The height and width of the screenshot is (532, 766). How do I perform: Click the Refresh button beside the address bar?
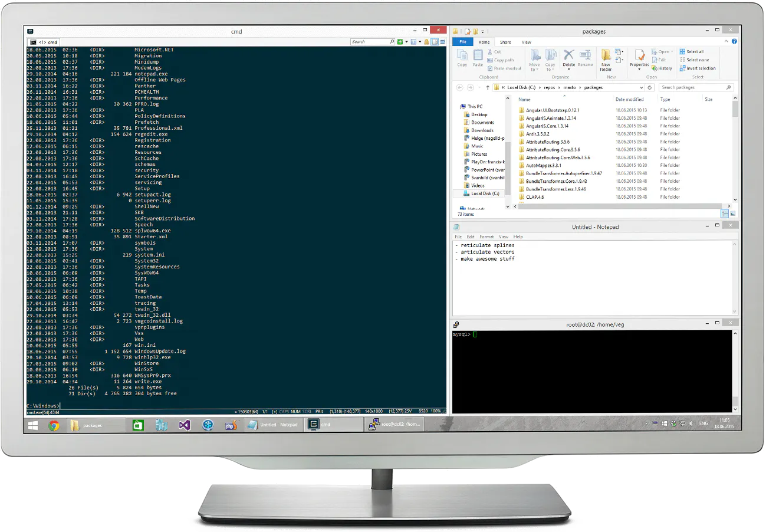(649, 87)
